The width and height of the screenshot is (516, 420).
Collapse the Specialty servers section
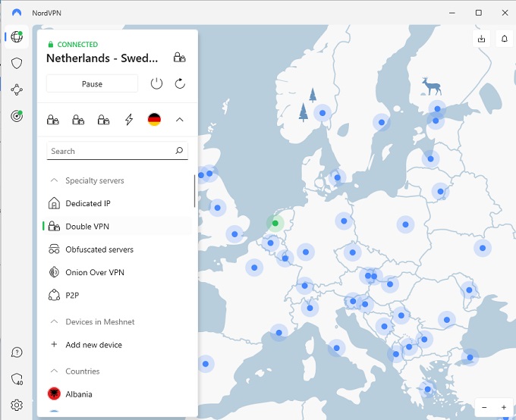coord(54,181)
